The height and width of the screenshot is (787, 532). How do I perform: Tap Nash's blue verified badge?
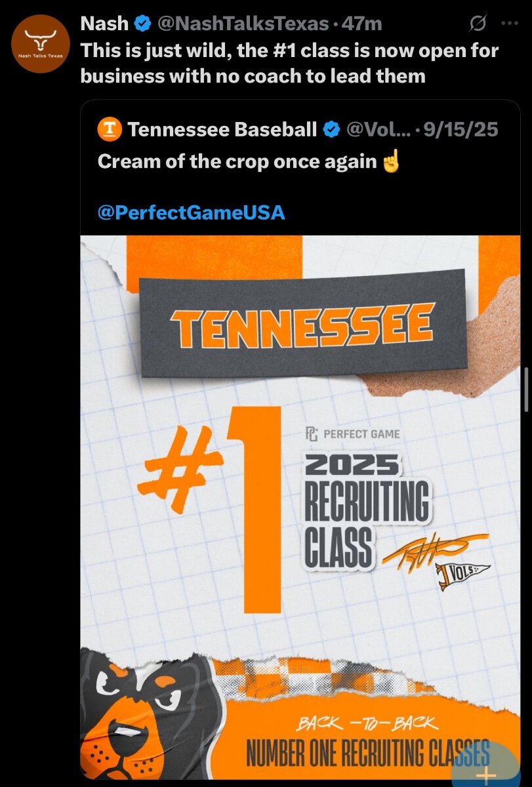(142, 24)
